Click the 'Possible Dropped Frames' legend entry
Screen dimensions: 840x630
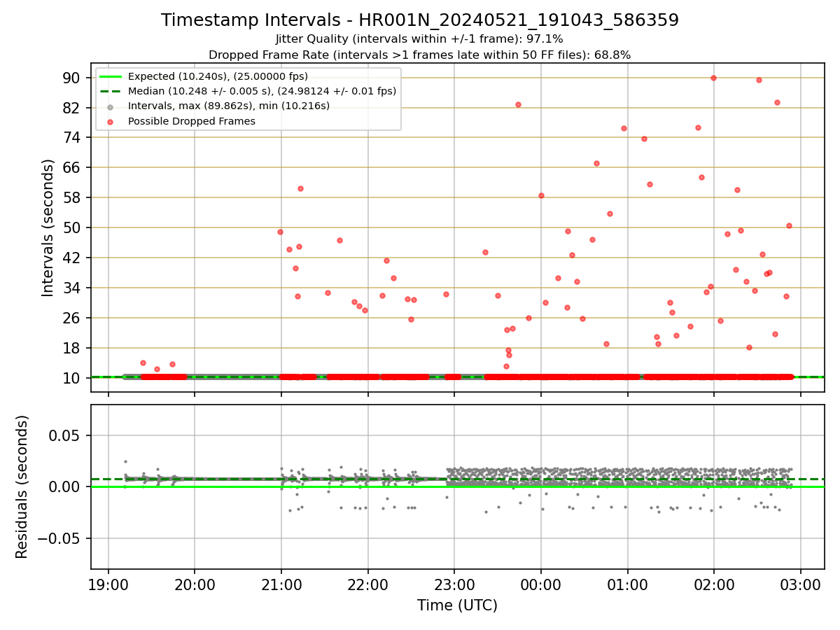click(x=191, y=121)
